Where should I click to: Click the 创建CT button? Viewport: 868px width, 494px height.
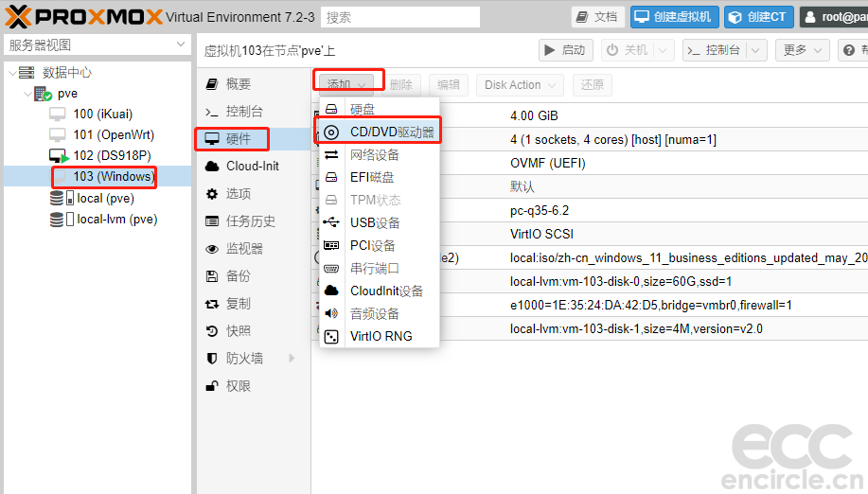[759, 17]
